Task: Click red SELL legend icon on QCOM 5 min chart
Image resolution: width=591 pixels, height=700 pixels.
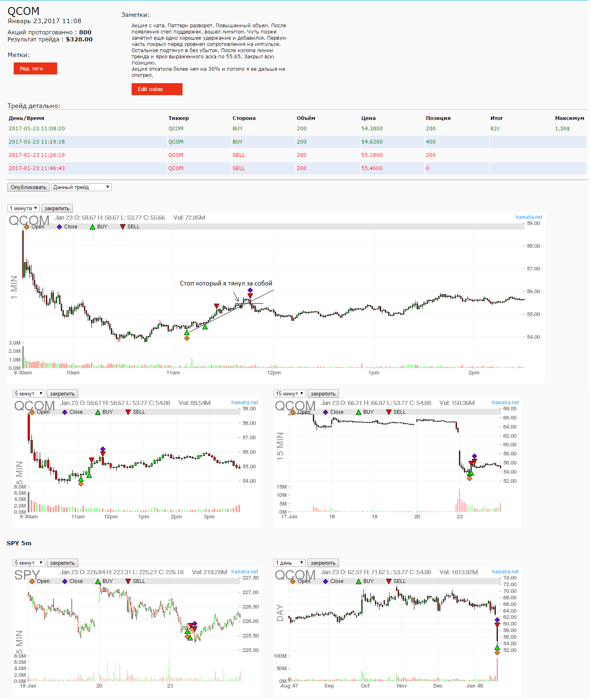Action: 128,412
